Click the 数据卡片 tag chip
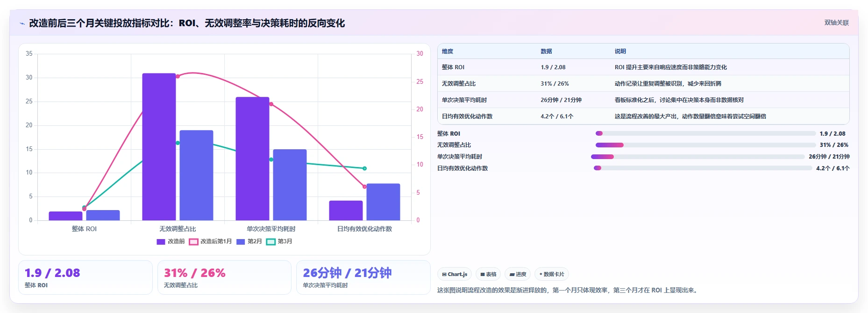This screenshot has height=313, width=868. click(551, 274)
